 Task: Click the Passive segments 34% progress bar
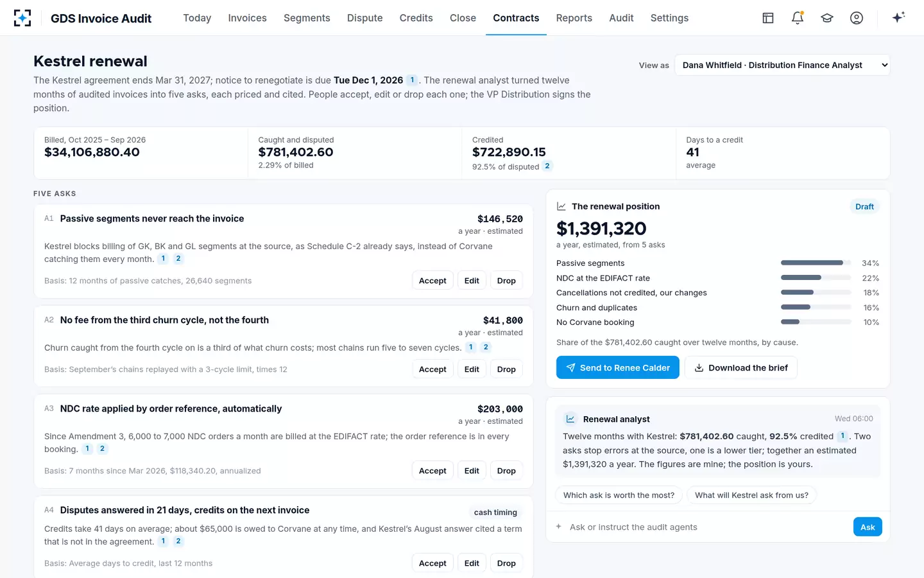pyautogui.click(x=816, y=263)
